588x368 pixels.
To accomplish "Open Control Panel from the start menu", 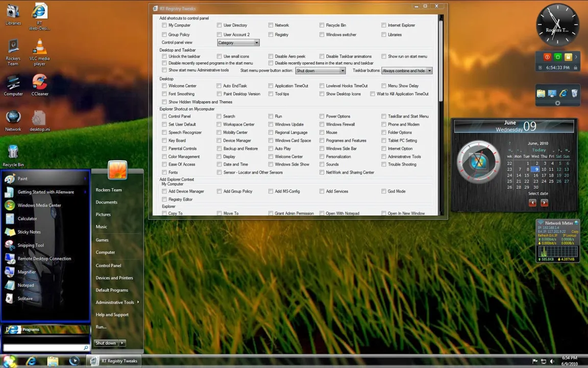I will [x=108, y=265].
